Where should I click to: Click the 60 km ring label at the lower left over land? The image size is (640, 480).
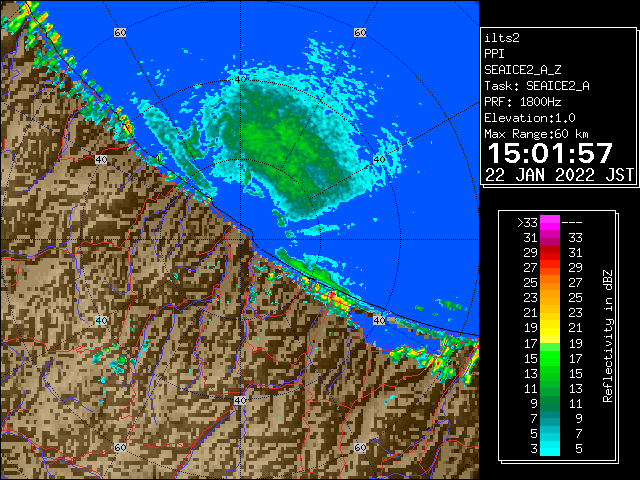tap(120, 447)
